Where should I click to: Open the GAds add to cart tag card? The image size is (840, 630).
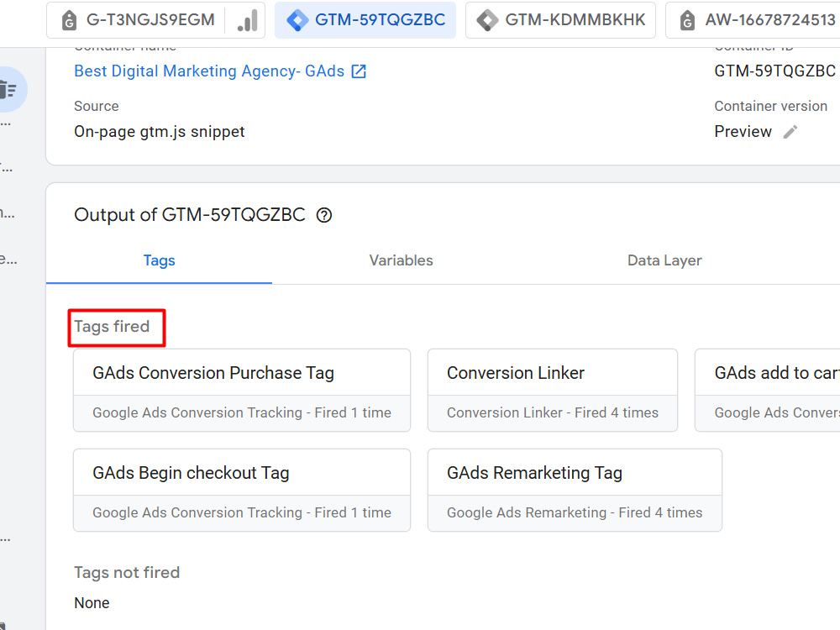[768, 391]
